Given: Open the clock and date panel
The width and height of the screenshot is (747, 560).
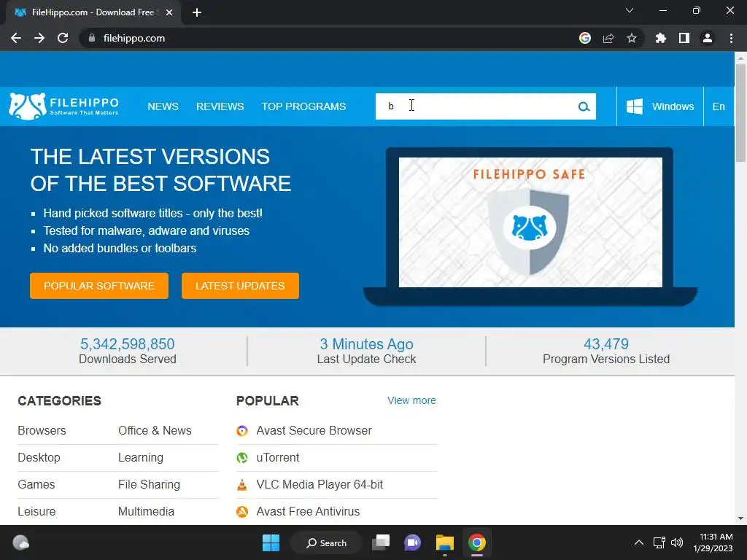Looking at the screenshot, I should click(713, 542).
